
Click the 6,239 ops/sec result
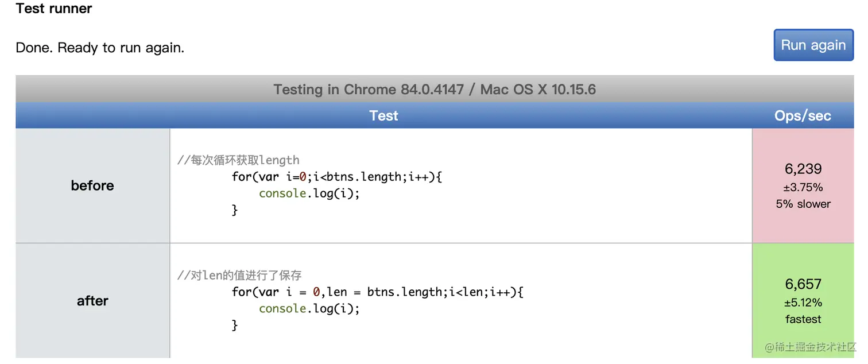pyautogui.click(x=803, y=169)
